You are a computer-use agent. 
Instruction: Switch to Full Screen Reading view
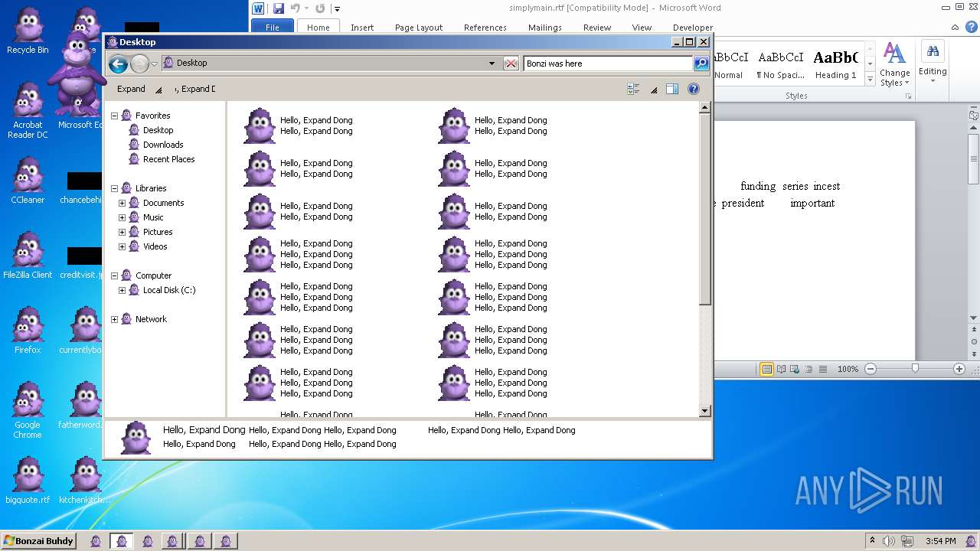pyautogui.click(x=781, y=369)
